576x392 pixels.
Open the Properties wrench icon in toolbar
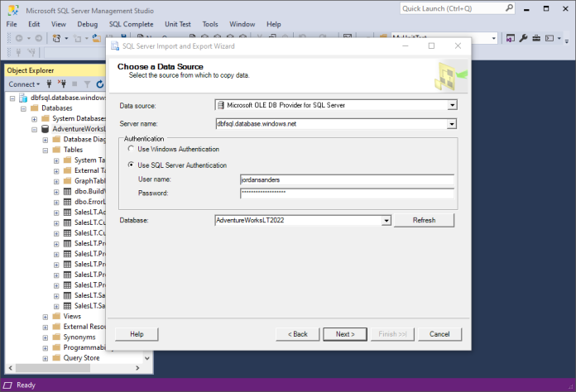pos(524,38)
